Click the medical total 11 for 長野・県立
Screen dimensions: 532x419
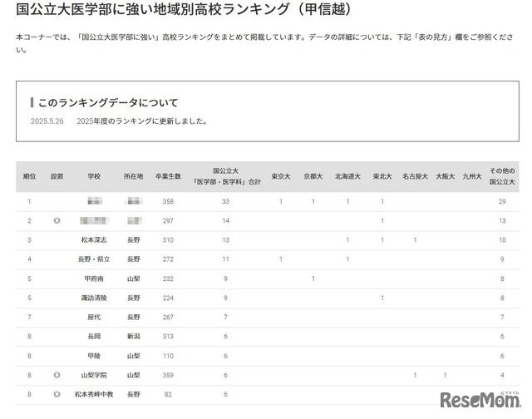tap(225, 259)
